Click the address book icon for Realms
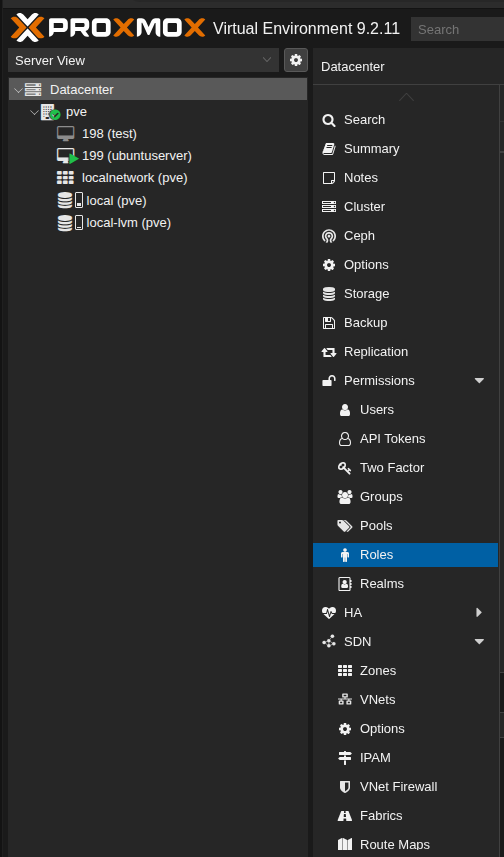Screen dimensions: 504x857 tap(344, 584)
